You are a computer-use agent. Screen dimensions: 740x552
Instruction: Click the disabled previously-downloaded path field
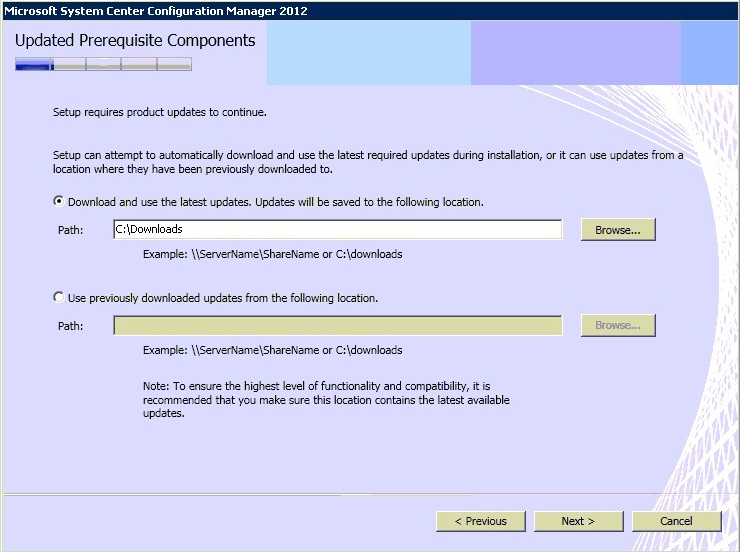(337, 326)
